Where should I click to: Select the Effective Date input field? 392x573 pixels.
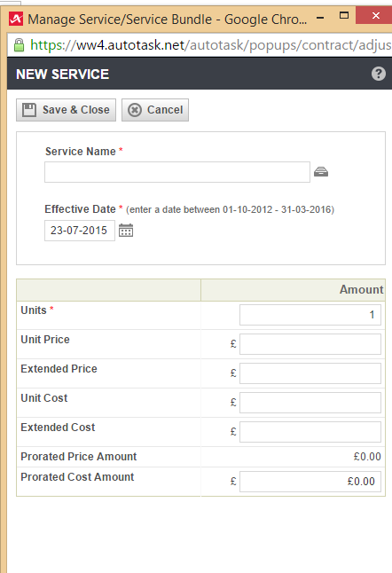[80, 231]
